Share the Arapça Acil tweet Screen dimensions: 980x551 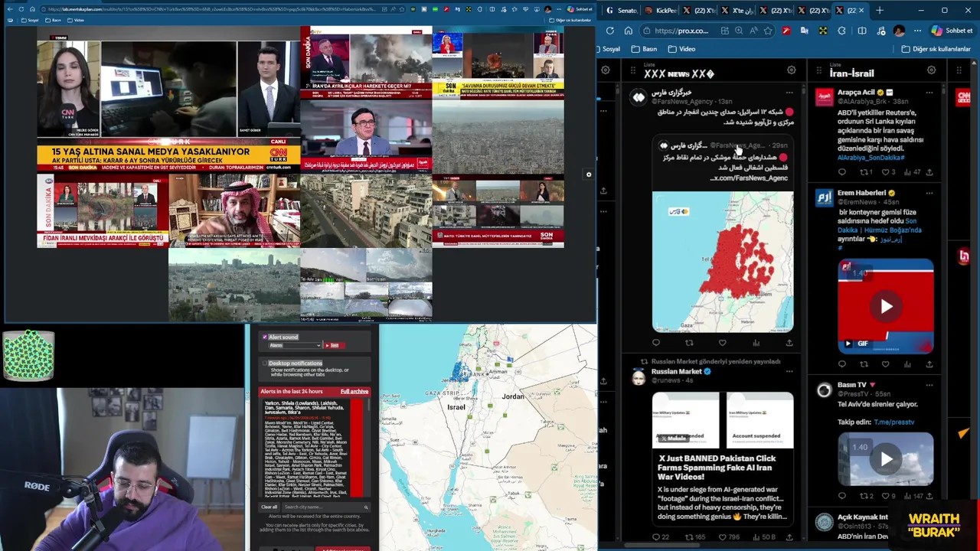(929, 172)
